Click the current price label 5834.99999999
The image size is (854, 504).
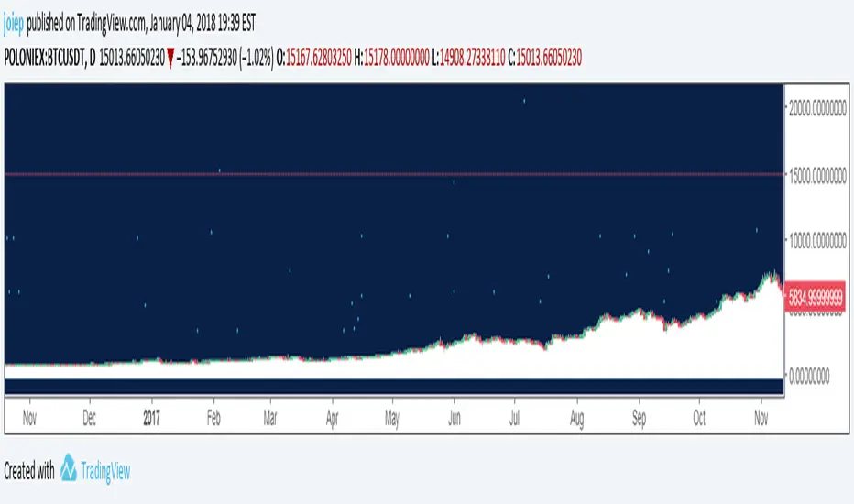click(815, 298)
